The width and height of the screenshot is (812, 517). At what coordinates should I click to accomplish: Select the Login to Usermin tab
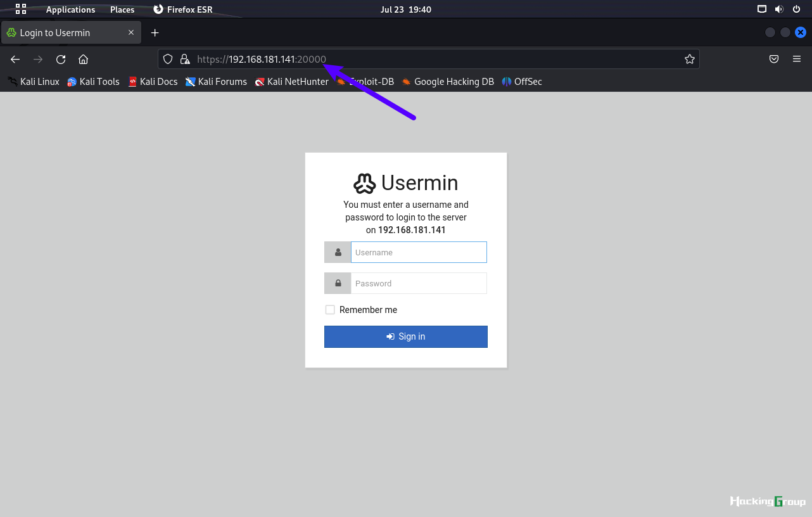70,33
